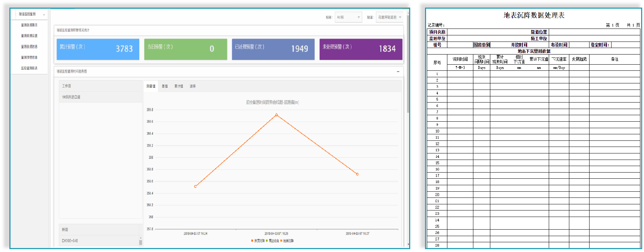Screen dimensions: 644x252
Task: Click the 累计预警 3783 blue card
Action: tap(98, 49)
